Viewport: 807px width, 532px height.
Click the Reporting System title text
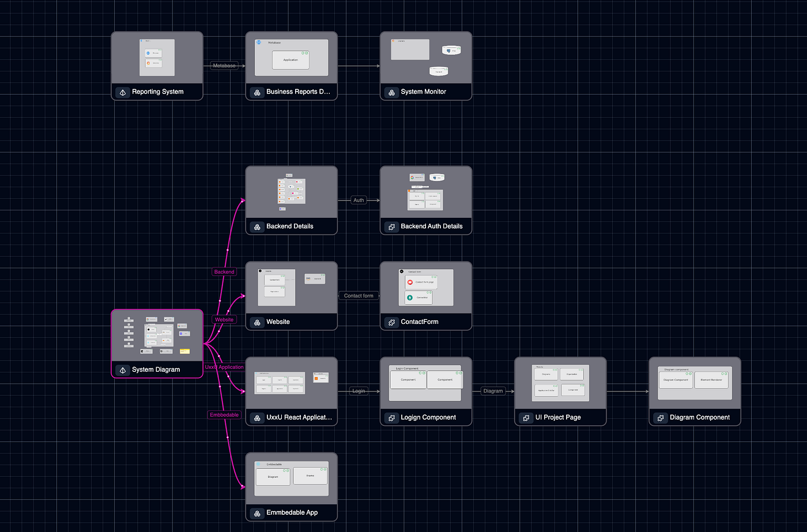158,92
